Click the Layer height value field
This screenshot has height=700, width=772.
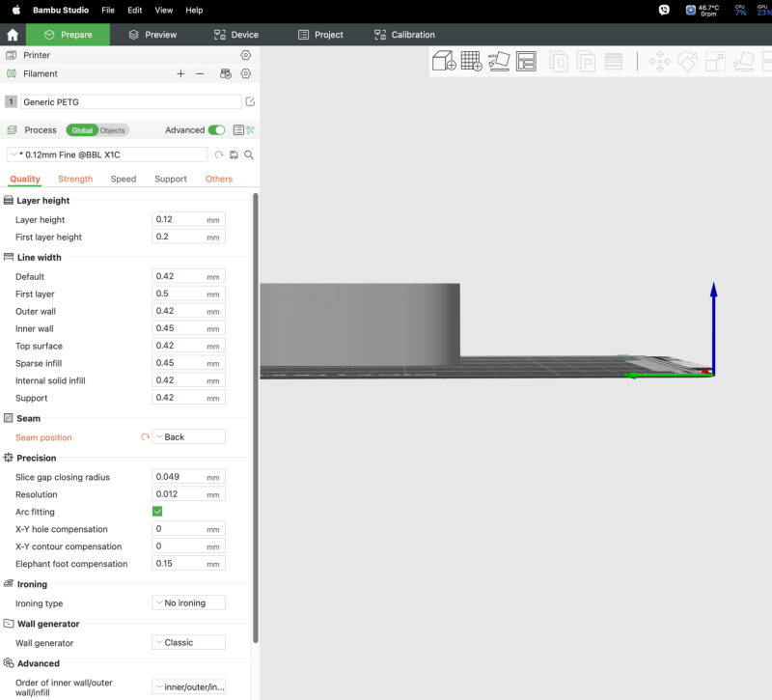188,219
